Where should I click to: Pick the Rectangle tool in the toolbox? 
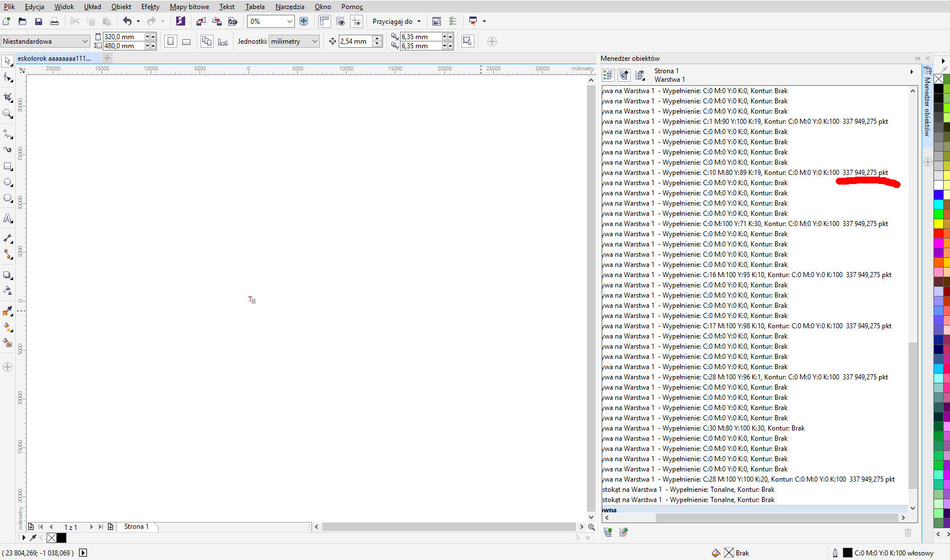pyautogui.click(x=8, y=166)
